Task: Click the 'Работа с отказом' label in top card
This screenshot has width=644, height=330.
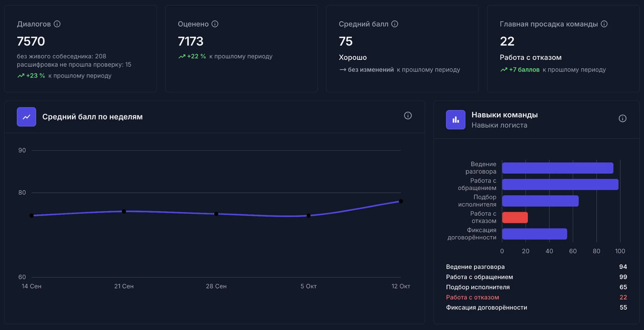Action: 531,58
